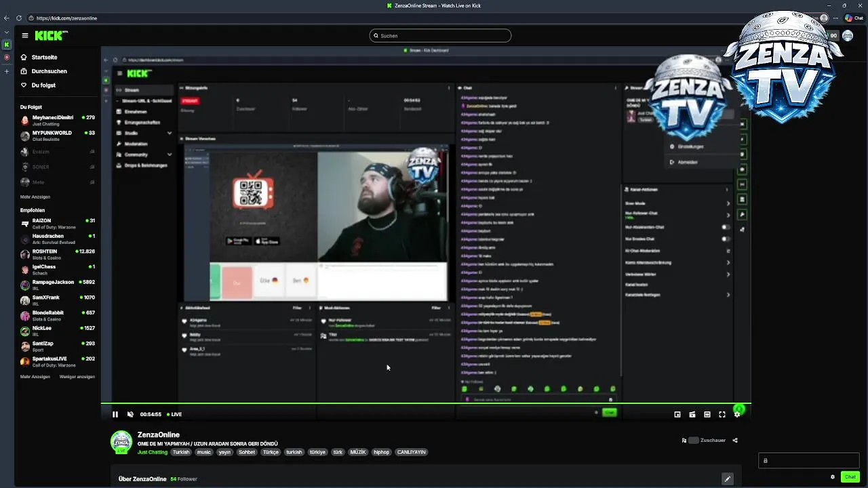Image resolution: width=868 pixels, height=488 pixels.
Task: Open recommended channel BlondeRabbit
Action: [x=58, y=316]
